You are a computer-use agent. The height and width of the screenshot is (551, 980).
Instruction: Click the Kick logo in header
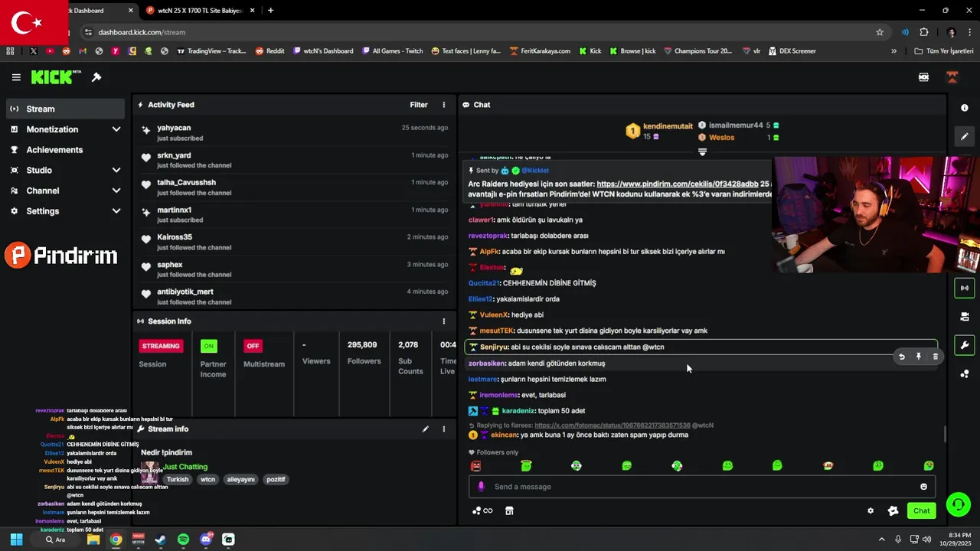click(x=56, y=77)
